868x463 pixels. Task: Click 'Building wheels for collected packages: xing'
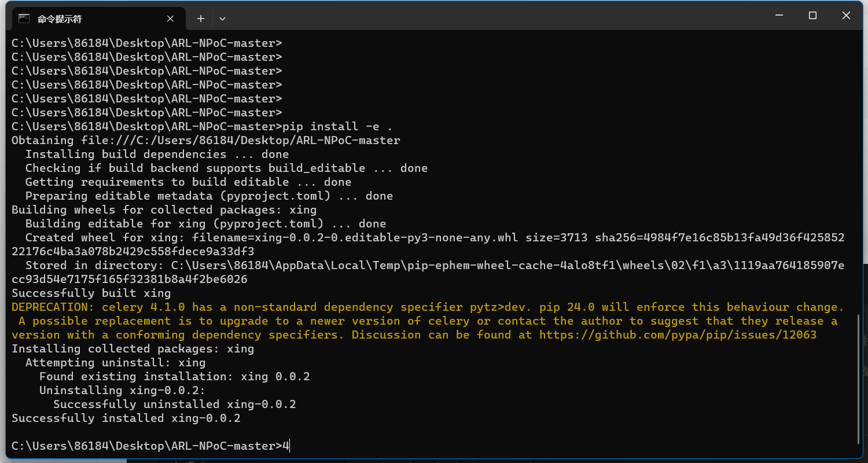164,210
